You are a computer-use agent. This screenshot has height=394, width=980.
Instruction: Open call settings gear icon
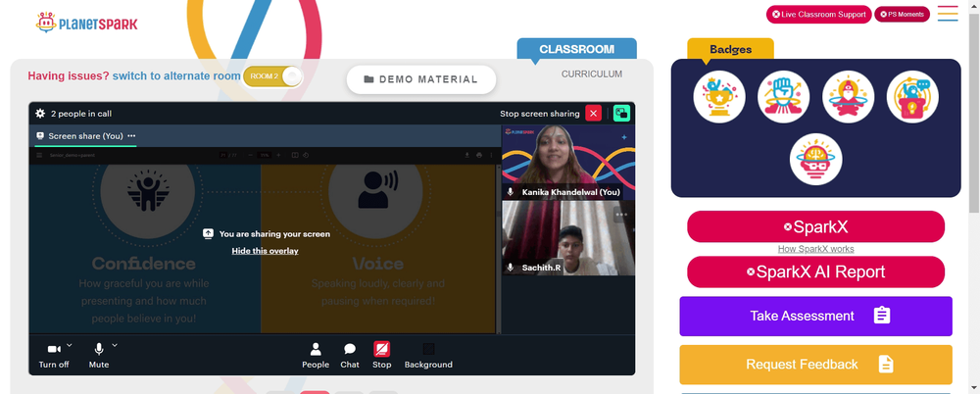pos(40,113)
